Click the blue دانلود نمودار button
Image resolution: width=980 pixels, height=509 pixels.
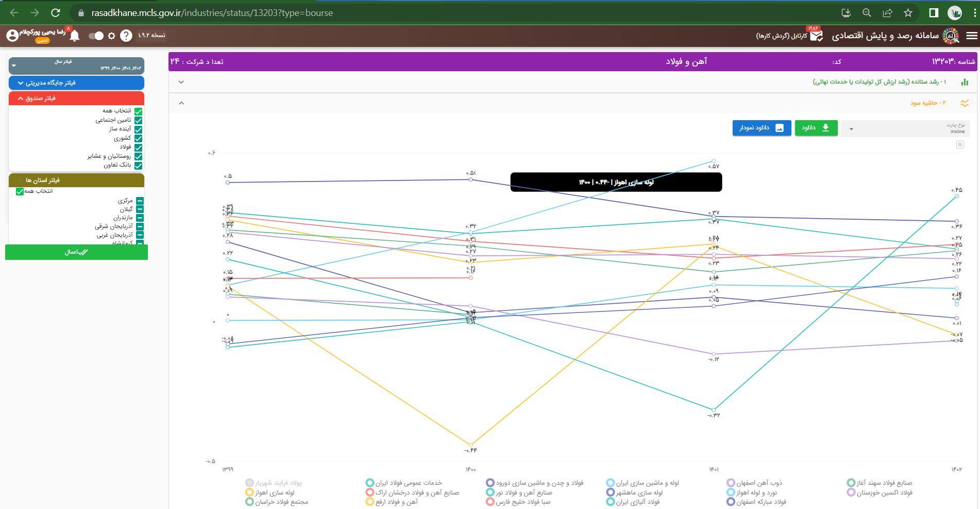[x=762, y=128]
